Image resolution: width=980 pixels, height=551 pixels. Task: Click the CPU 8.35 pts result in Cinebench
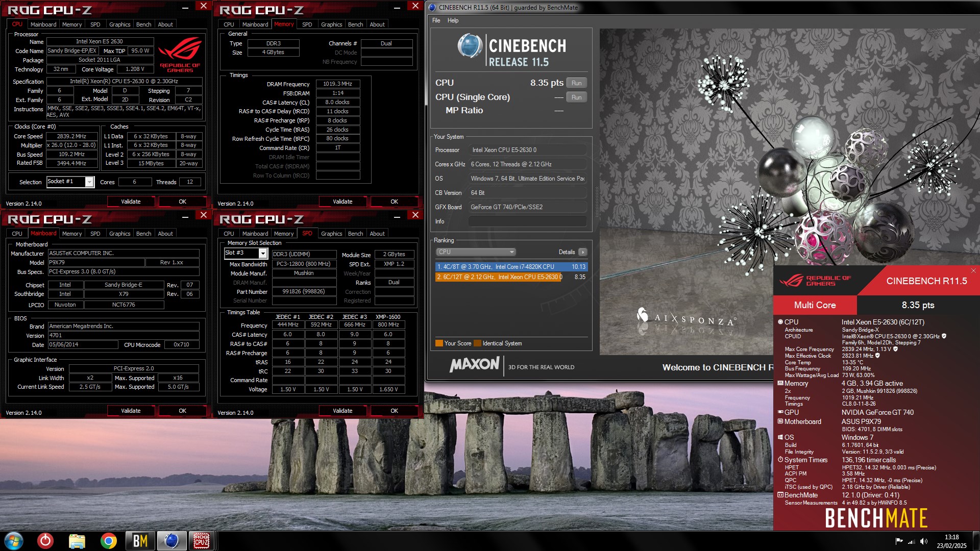547,83
